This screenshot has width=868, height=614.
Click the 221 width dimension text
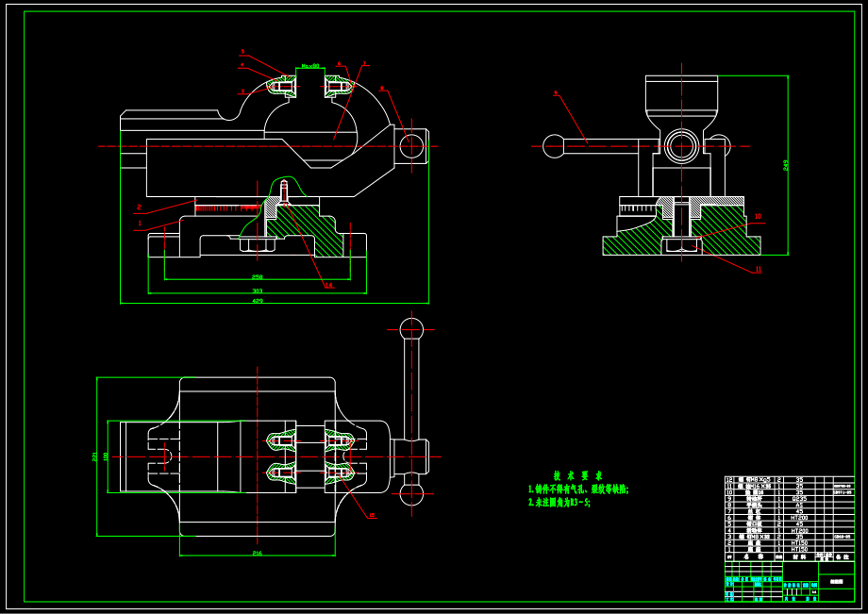coord(94,456)
